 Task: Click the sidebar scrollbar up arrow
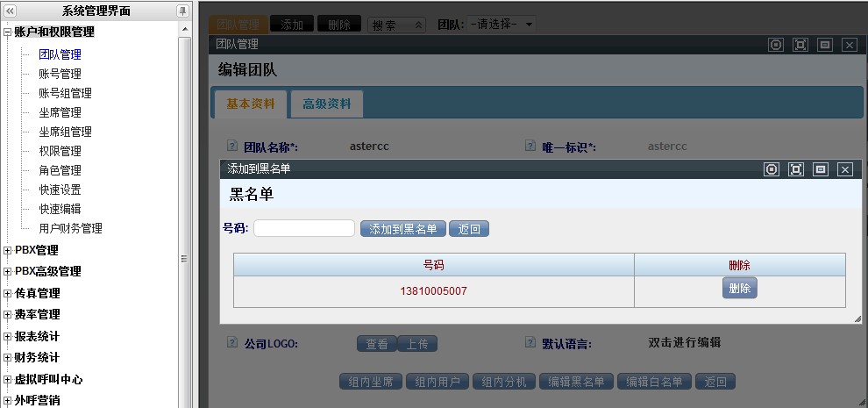pos(184,29)
